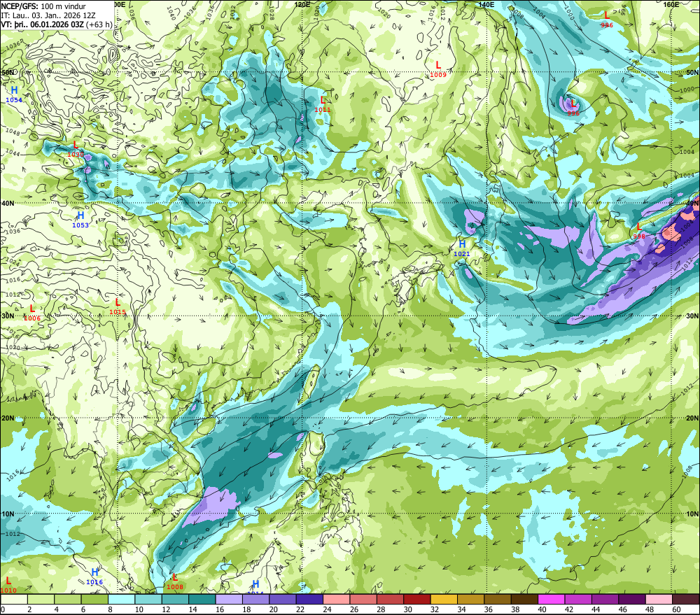Select the H 1021 high pressure marker

[x=462, y=248]
